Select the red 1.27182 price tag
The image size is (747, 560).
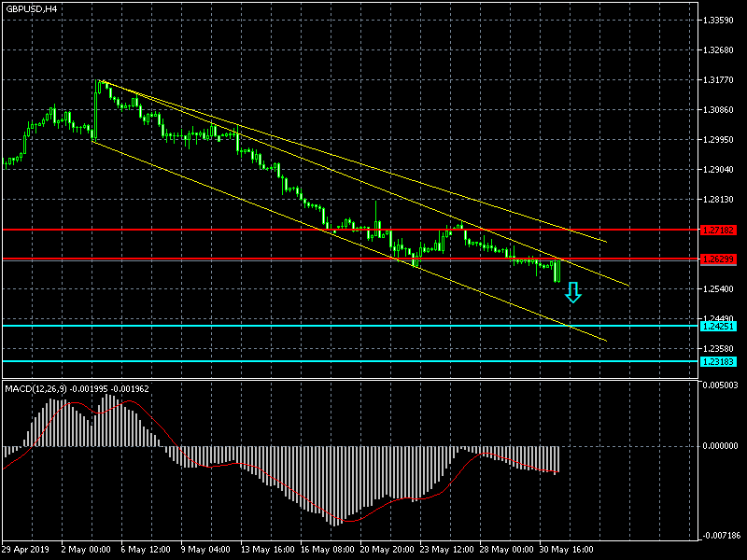point(718,230)
